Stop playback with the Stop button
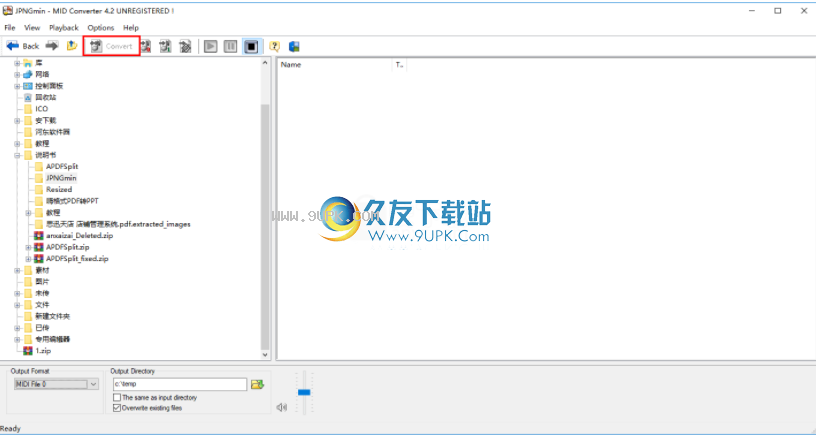Image resolution: width=816 pixels, height=438 pixels. click(251, 46)
